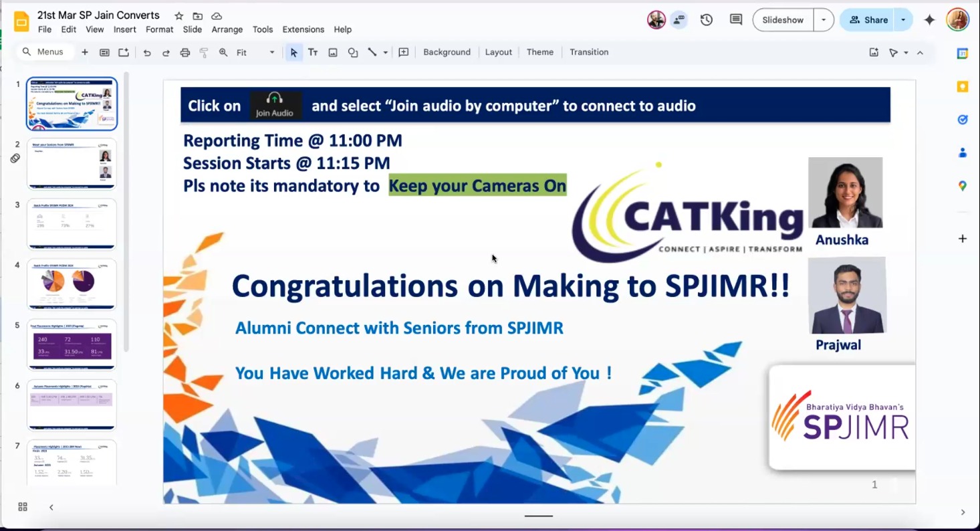Screen dimensions: 980x531
Task: Click the print icon
Action: (x=185, y=52)
